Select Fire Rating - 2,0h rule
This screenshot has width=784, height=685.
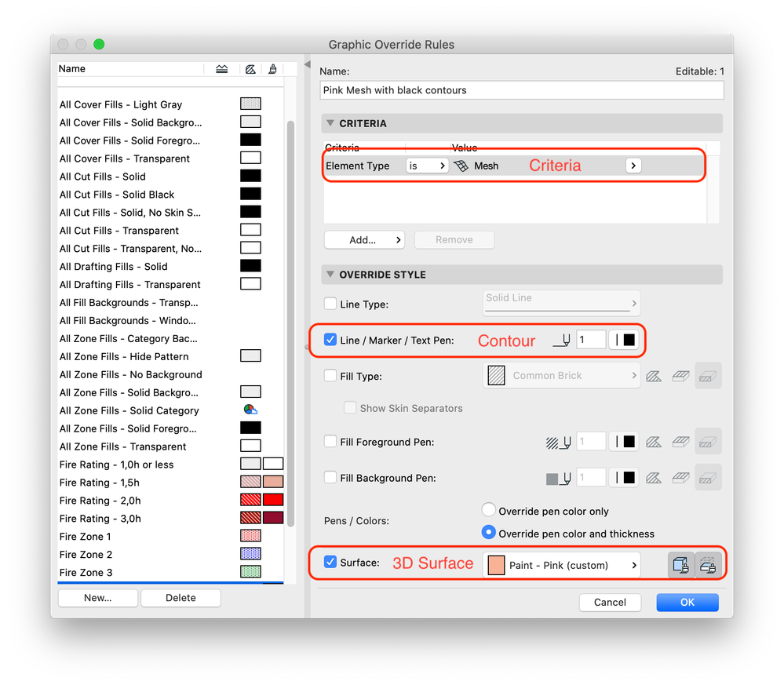(100, 501)
